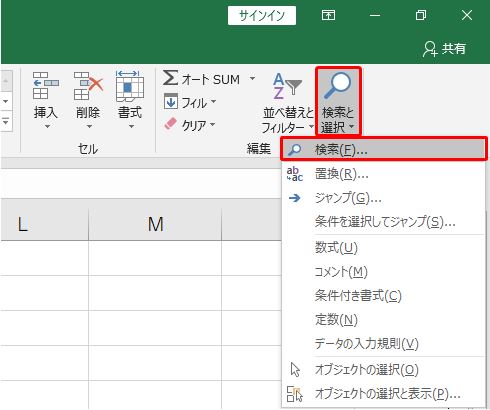Click the Insert cells (挿入) icon

coord(46,86)
